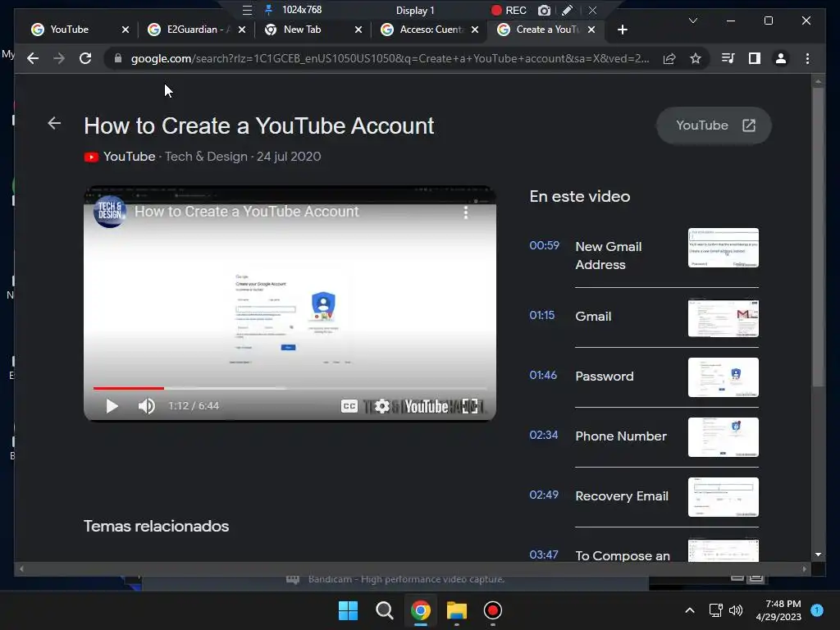
Task: Click the scroll down arrow of page
Action: (818, 555)
